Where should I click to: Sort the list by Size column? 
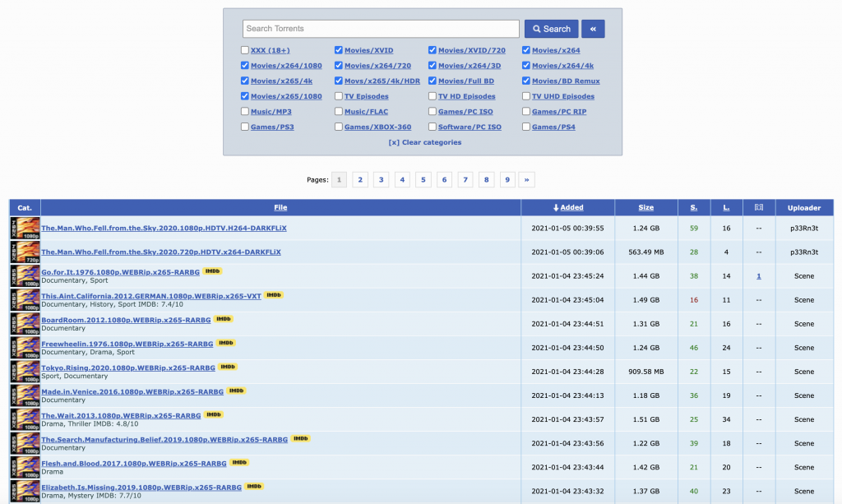645,208
